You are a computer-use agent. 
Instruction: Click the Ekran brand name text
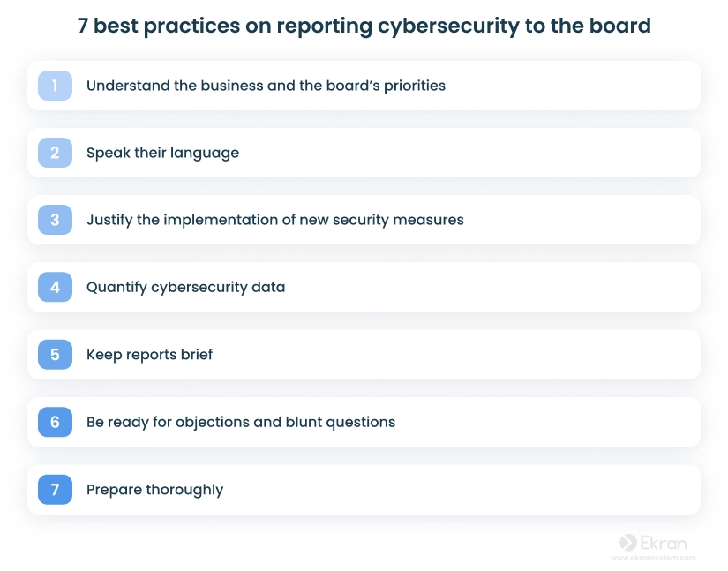coord(664,543)
